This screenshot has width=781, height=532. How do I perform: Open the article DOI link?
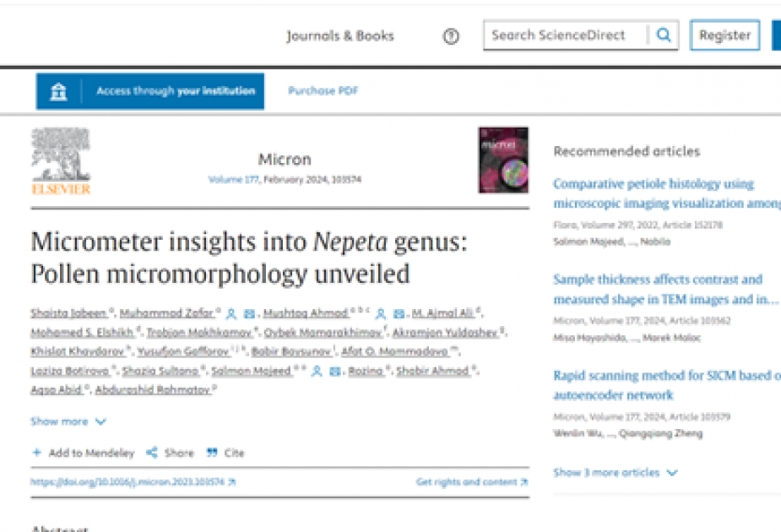[133, 481]
